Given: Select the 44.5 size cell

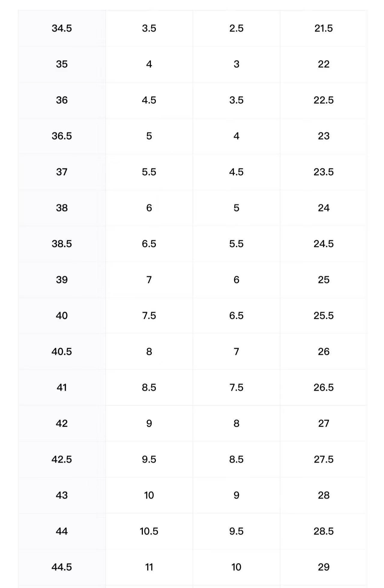Looking at the screenshot, I should click(62, 567).
